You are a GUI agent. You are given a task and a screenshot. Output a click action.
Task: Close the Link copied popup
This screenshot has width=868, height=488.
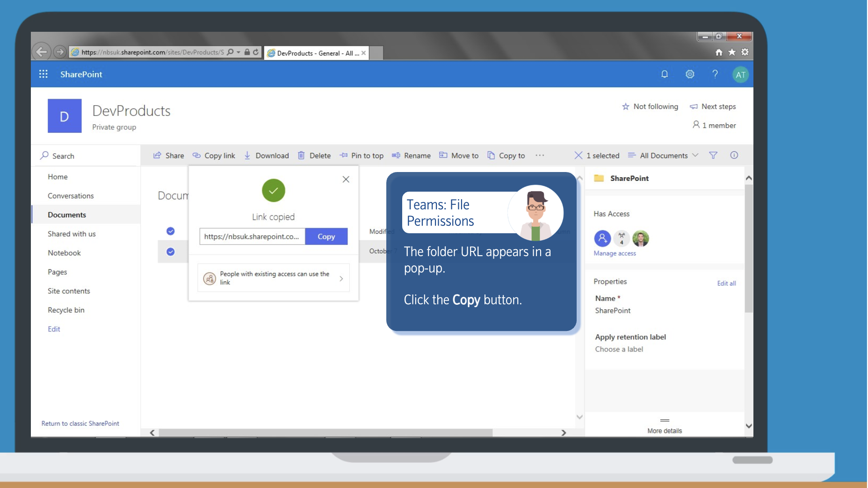[x=346, y=179]
